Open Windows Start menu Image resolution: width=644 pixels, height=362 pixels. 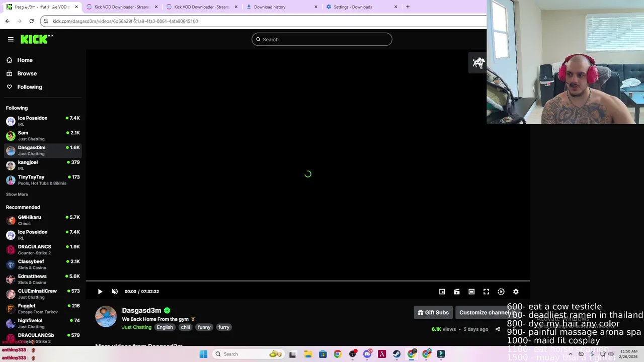(x=203, y=354)
